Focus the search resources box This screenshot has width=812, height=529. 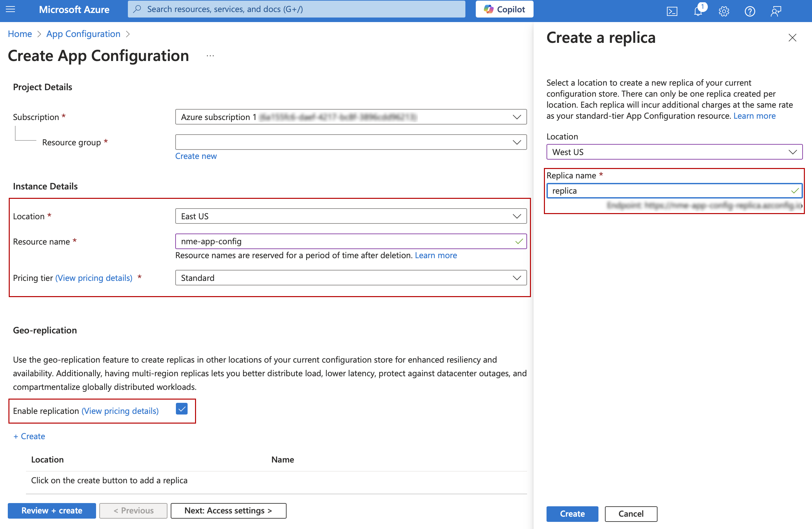(x=297, y=9)
